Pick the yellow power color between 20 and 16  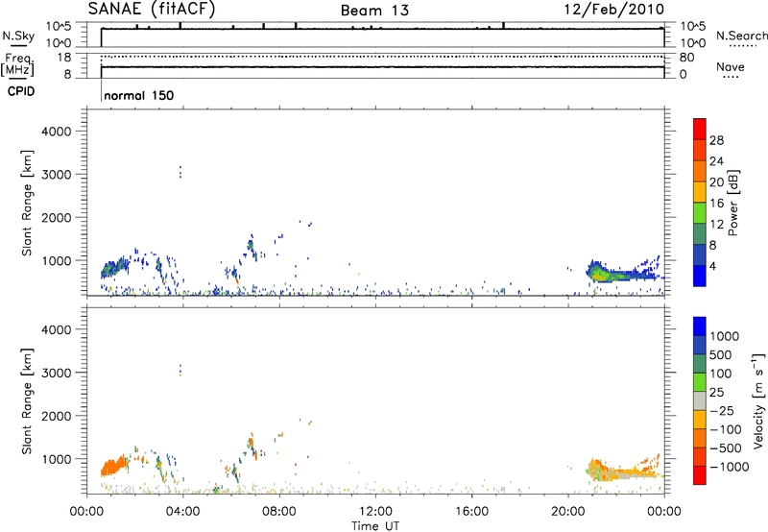(700, 192)
